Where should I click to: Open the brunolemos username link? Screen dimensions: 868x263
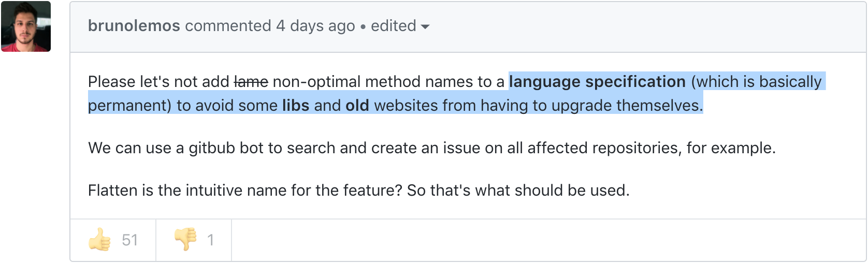(134, 26)
